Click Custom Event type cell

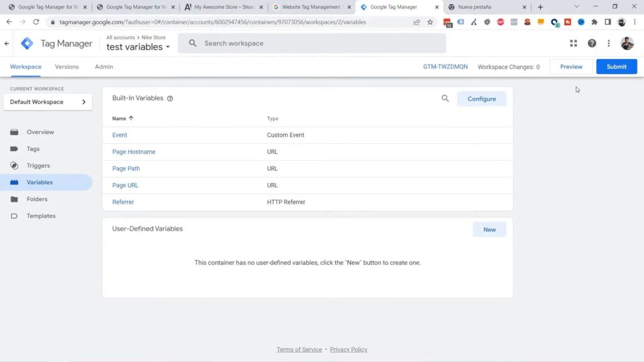pos(286,135)
